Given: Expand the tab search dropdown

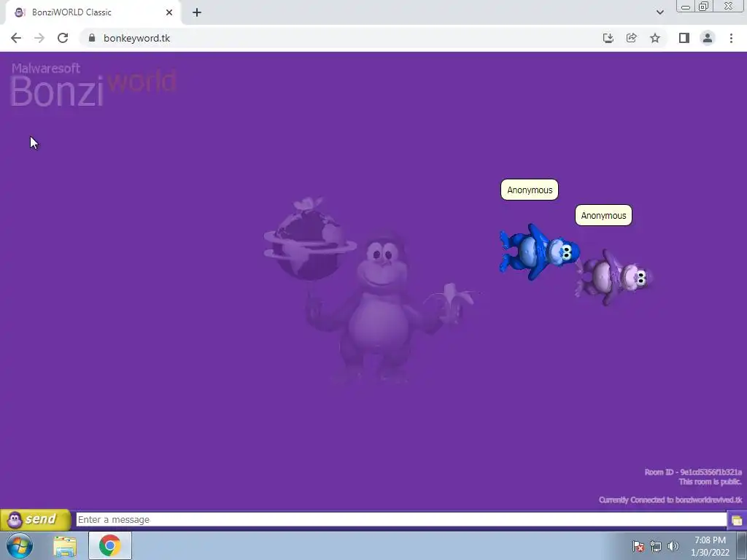Looking at the screenshot, I should click(x=659, y=12).
